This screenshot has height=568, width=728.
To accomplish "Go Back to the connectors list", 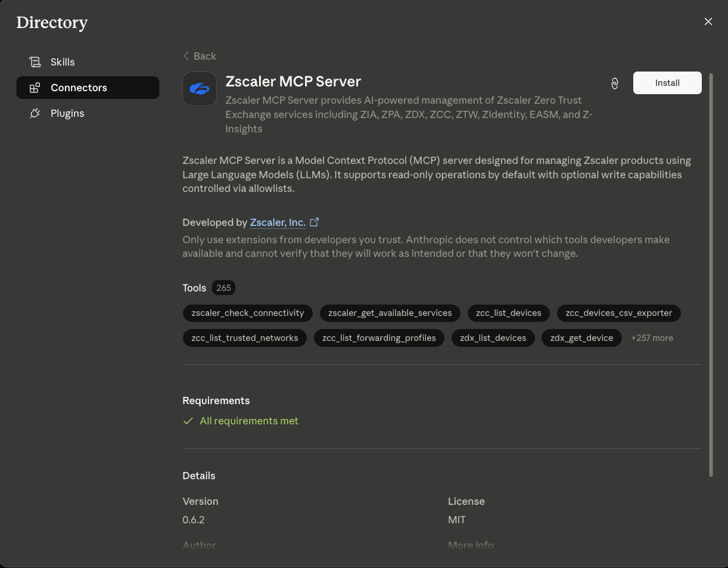I will pos(200,56).
